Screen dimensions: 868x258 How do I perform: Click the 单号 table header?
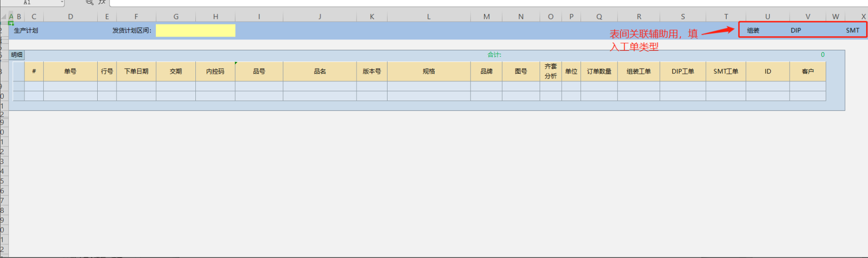point(70,71)
